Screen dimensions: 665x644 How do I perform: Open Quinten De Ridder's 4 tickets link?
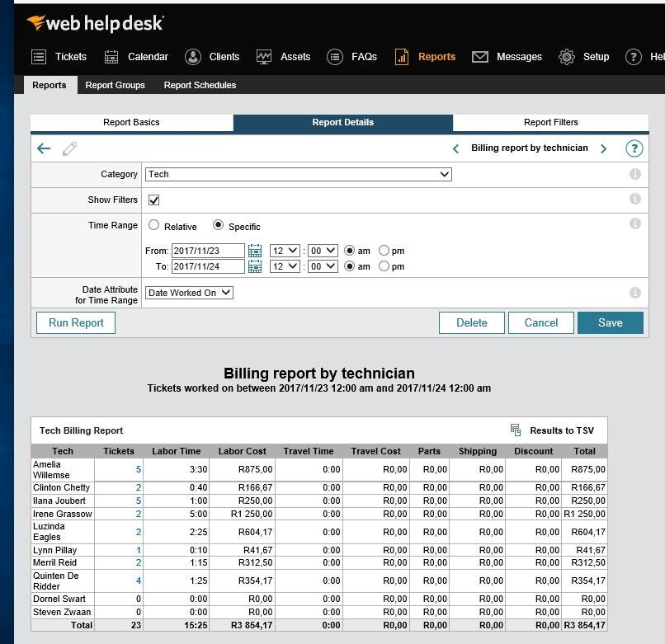pyautogui.click(x=139, y=581)
